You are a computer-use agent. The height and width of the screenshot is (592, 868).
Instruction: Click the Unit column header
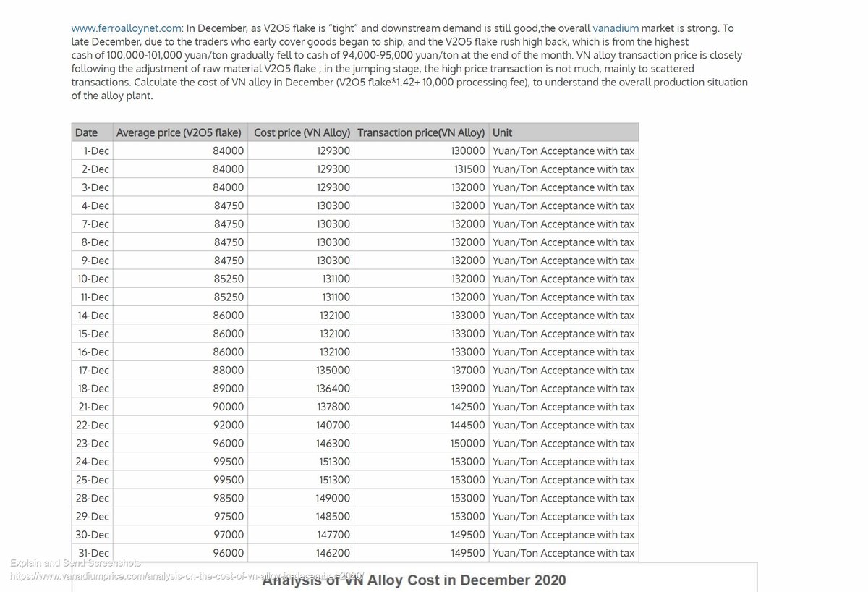click(501, 132)
